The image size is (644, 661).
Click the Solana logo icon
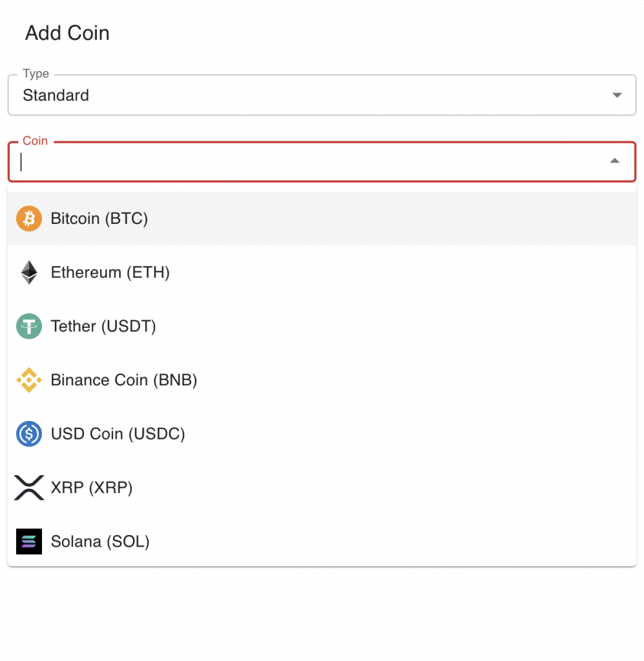pos(29,542)
